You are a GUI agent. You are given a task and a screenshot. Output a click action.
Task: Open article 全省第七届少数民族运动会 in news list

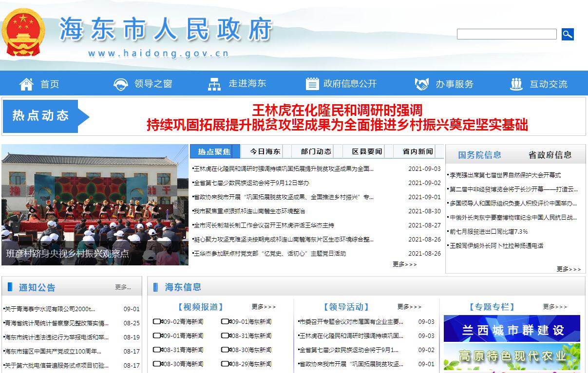(251, 183)
